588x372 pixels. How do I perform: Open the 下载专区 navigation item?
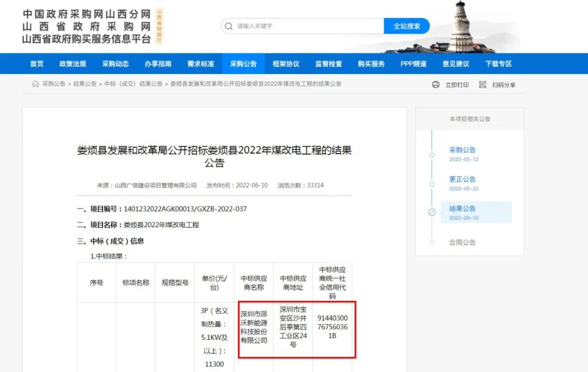pyautogui.click(x=498, y=64)
